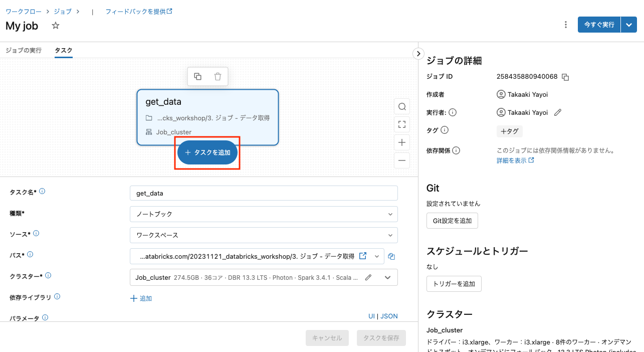Viewport: 644px width, 352px height.
Task: Open the ソース dropdown showing ワークスペース
Action: tap(264, 235)
